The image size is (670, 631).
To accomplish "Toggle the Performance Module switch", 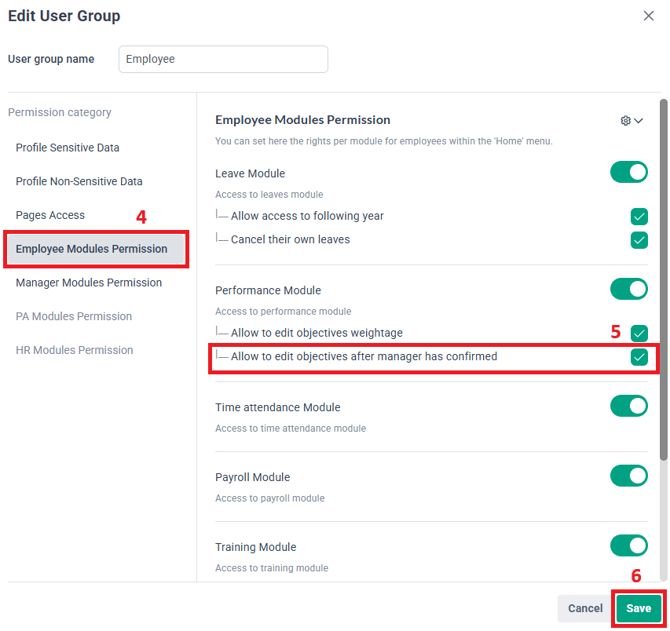I will [629, 289].
